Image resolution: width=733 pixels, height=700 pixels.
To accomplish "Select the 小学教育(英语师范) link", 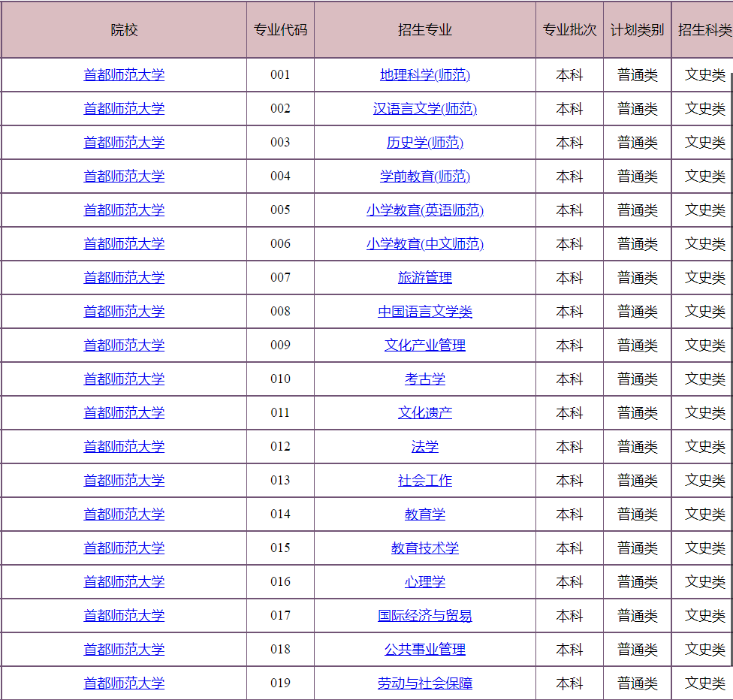I will (x=425, y=210).
